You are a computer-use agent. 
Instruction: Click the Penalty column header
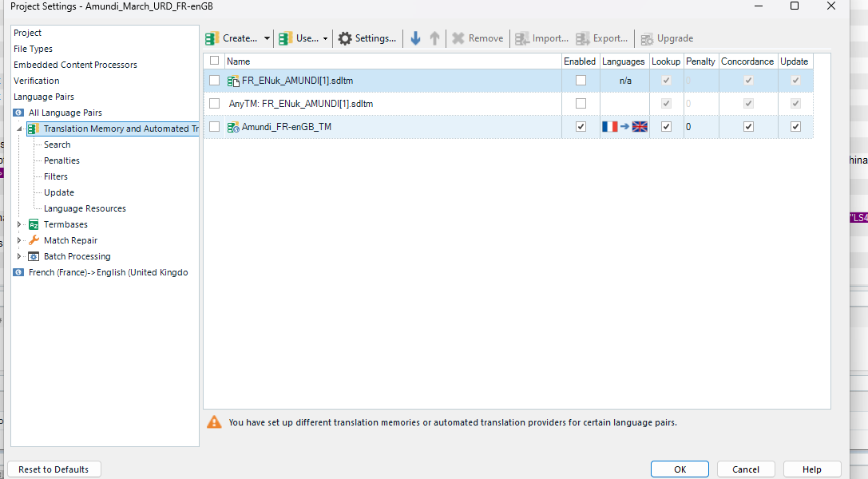pyautogui.click(x=700, y=61)
